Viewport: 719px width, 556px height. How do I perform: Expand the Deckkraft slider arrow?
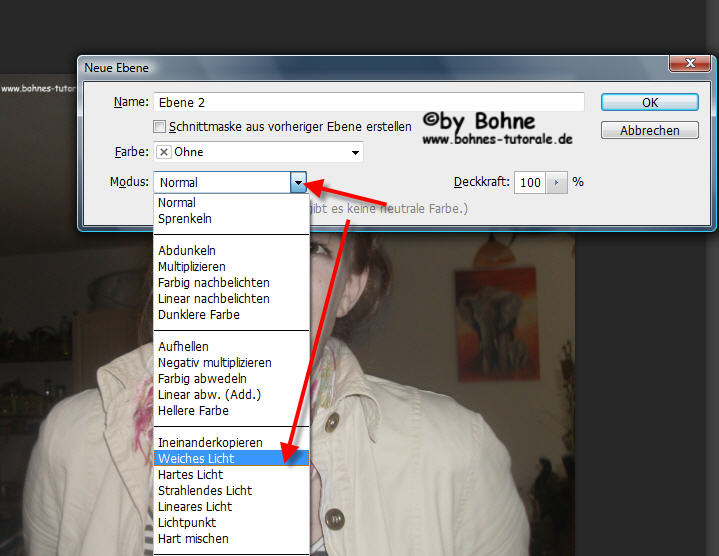557,183
